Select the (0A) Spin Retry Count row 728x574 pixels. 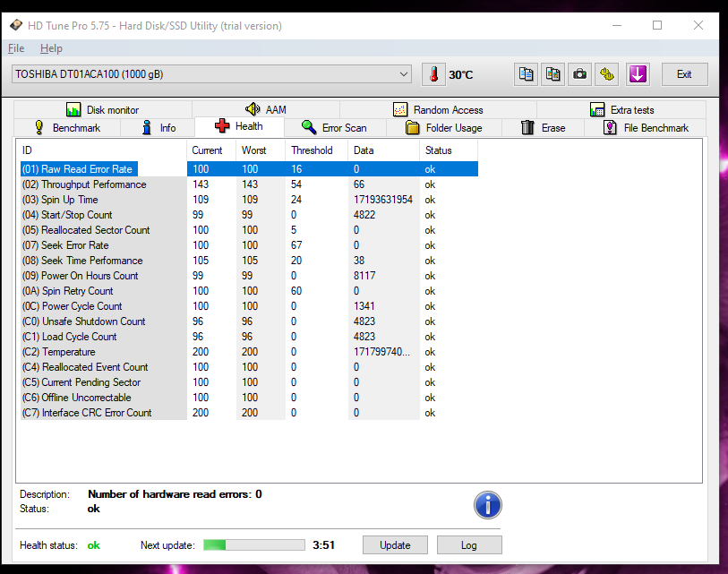(249, 291)
